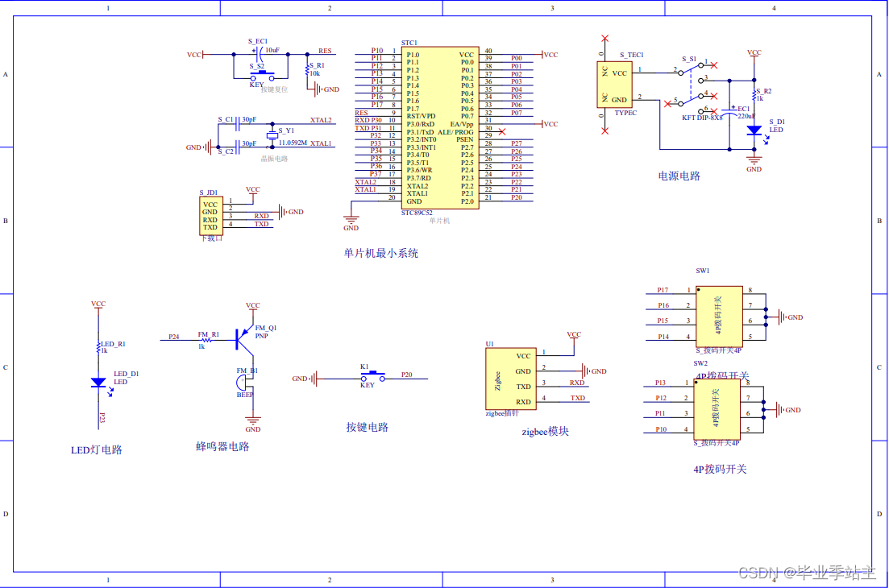889x588 pixels.
Task: Select the P23 net label under LED_D1
Action: (102, 418)
